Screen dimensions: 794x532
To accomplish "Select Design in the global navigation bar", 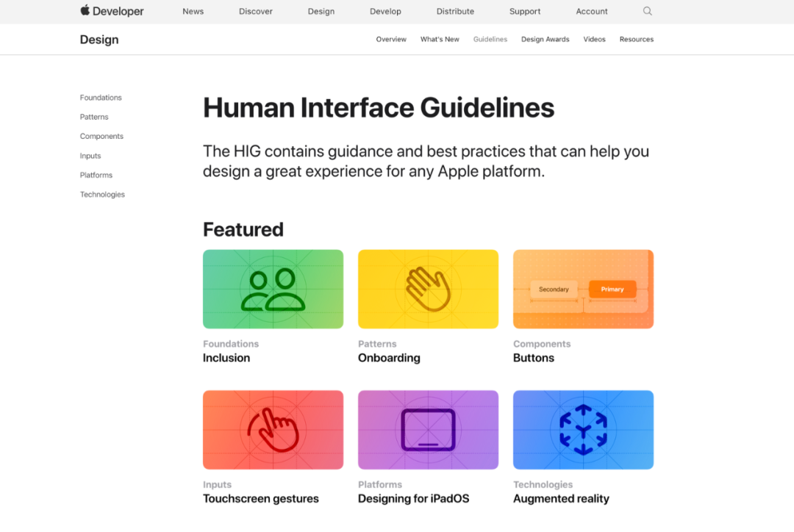I will (x=321, y=11).
